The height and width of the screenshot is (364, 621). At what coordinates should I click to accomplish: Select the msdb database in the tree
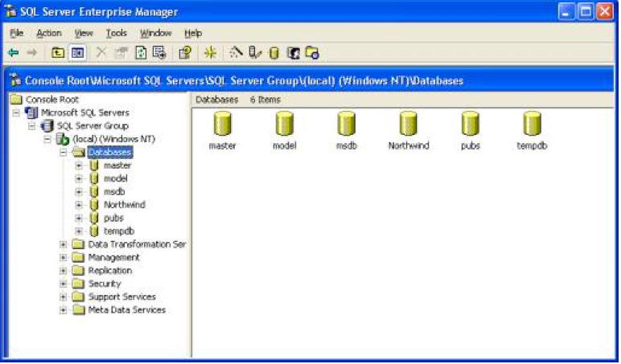[x=114, y=191]
